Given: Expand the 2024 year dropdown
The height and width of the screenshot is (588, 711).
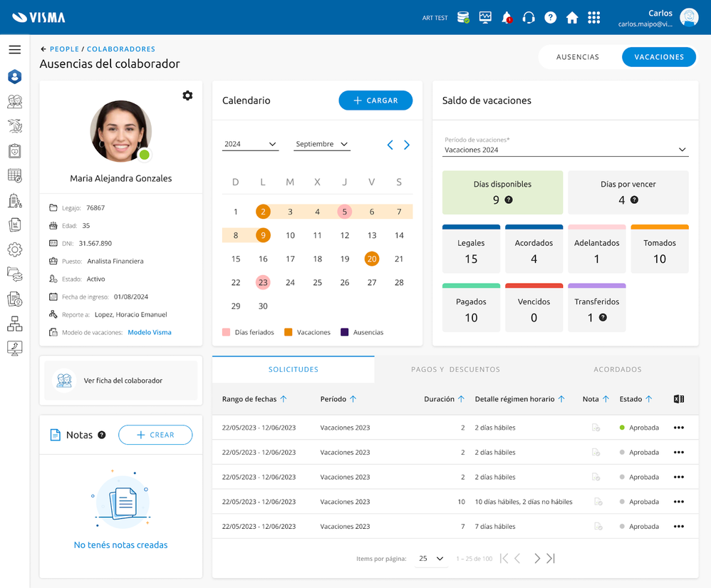Looking at the screenshot, I should [x=250, y=144].
